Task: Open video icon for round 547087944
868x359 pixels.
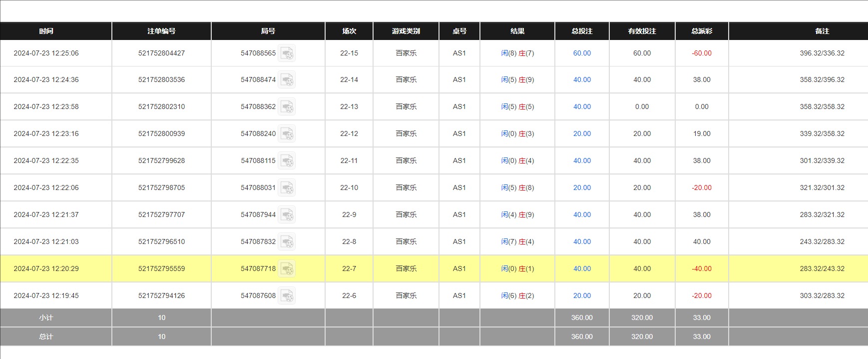Action: click(x=287, y=215)
